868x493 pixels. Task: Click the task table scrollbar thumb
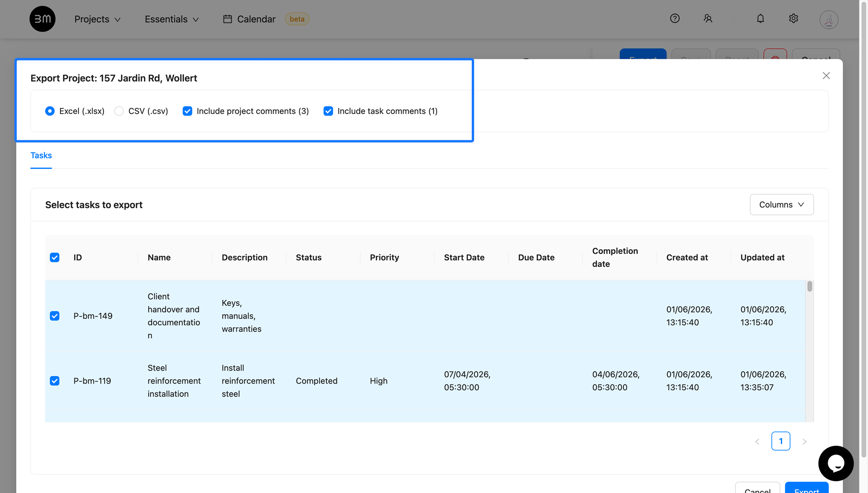pyautogui.click(x=809, y=286)
